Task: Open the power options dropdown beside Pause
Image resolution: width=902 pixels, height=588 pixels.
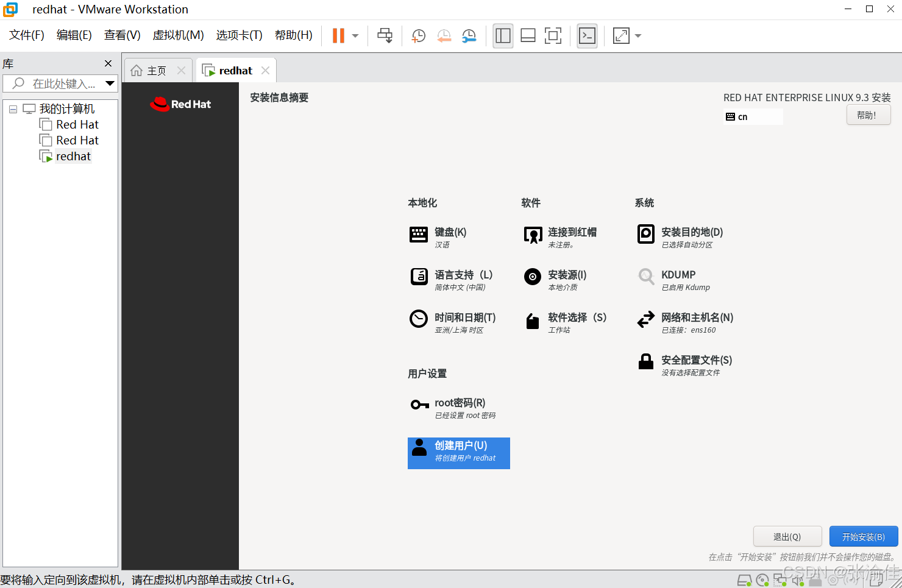Action: click(x=355, y=36)
